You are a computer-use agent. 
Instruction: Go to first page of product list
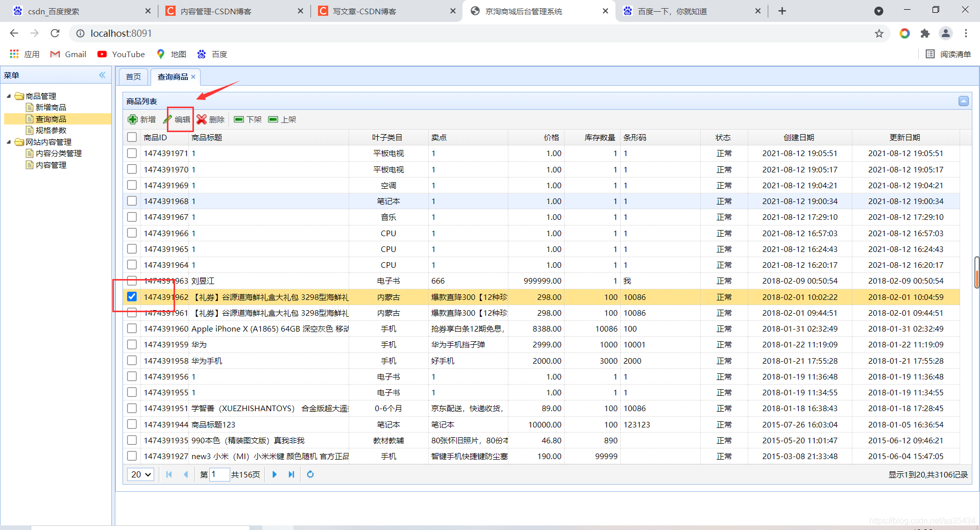click(169, 474)
